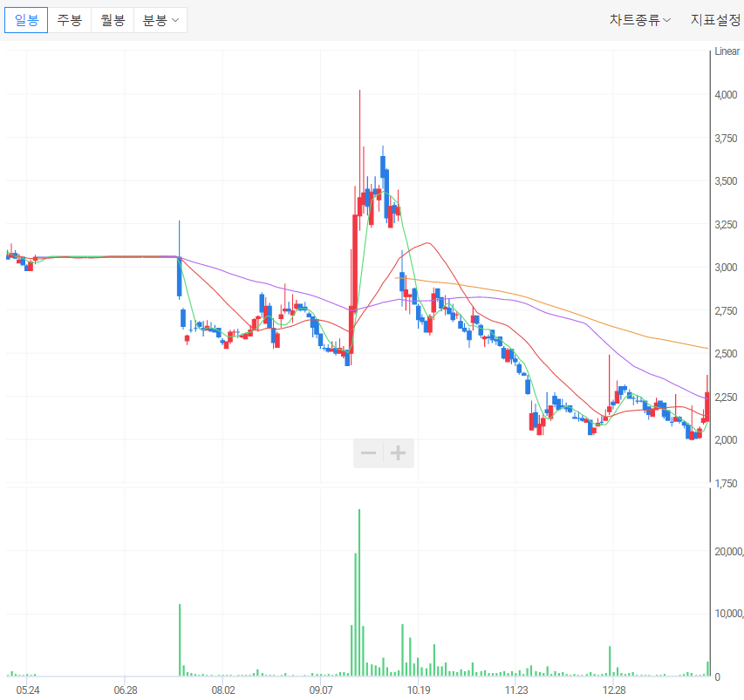The width and height of the screenshot is (744, 700).
Task: Click the 1,750 price axis label
Action: tap(726, 483)
